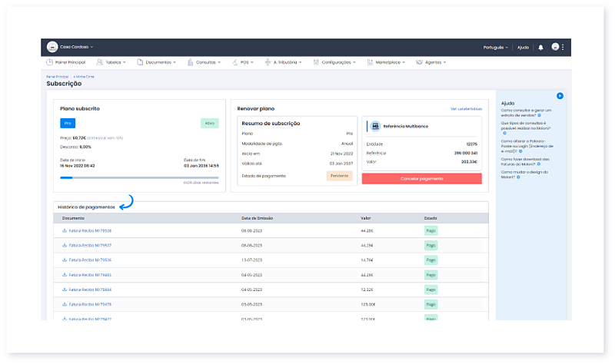Expand the Agentes menu
This screenshot has width=615, height=364.
(x=436, y=62)
